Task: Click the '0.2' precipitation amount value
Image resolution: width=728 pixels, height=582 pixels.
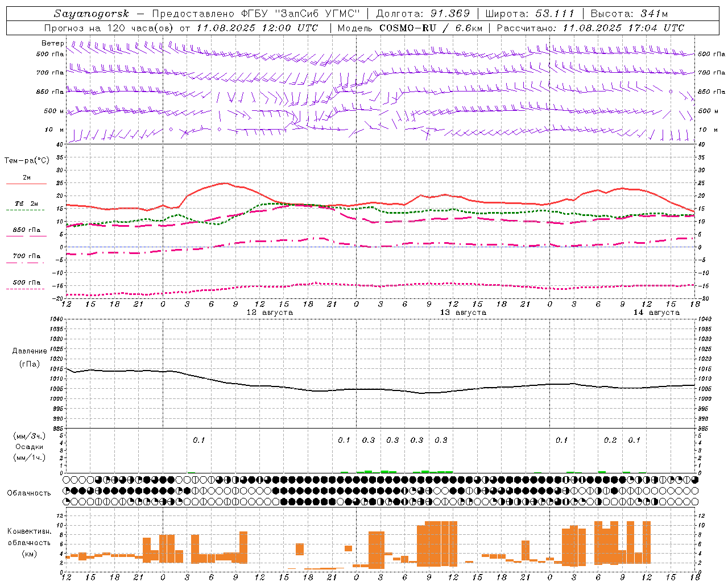Action: click(610, 440)
